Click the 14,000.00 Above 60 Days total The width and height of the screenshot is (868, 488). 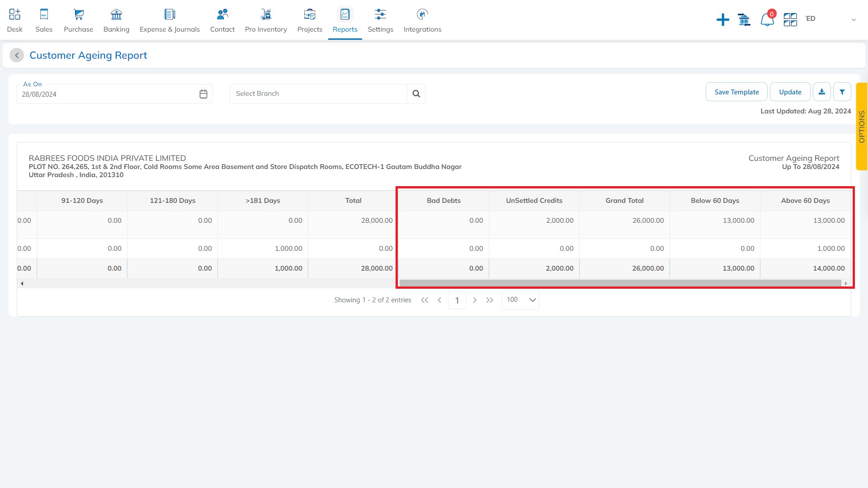click(829, 268)
